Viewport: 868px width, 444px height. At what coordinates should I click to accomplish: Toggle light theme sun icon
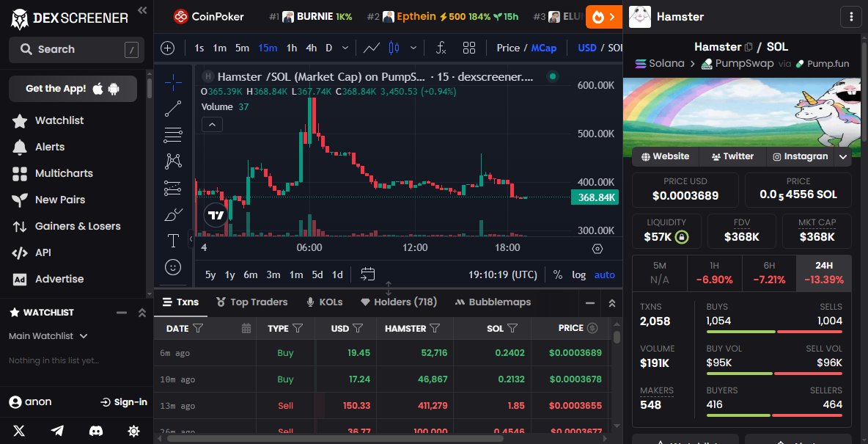click(x=134, y=431)
